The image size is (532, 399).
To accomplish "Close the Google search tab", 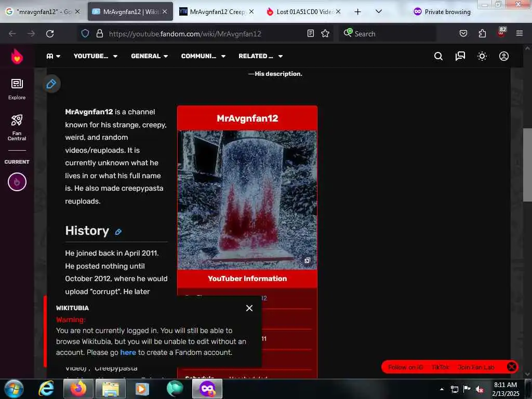I will pyautogui.click(x=77, y=11).
